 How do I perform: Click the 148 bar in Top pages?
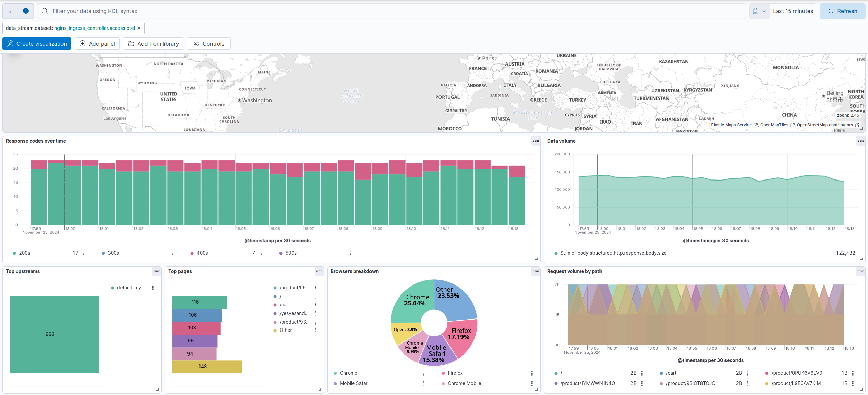coord(207,367)
